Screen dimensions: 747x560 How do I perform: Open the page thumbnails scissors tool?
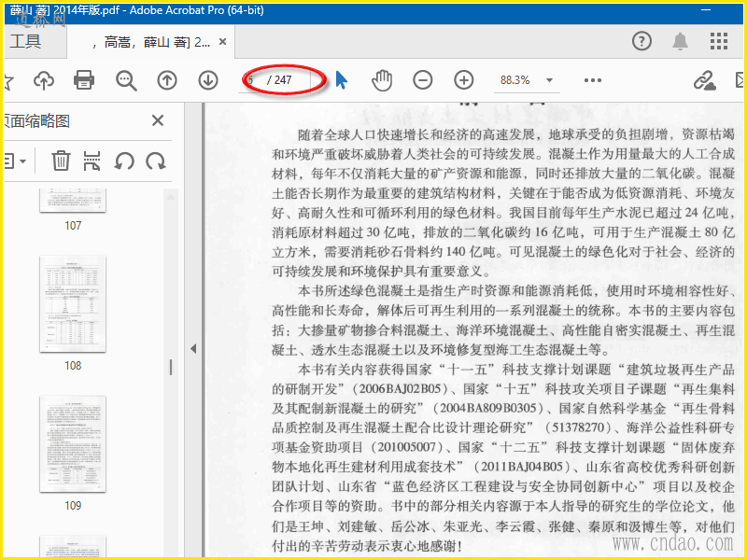point(92,161)
